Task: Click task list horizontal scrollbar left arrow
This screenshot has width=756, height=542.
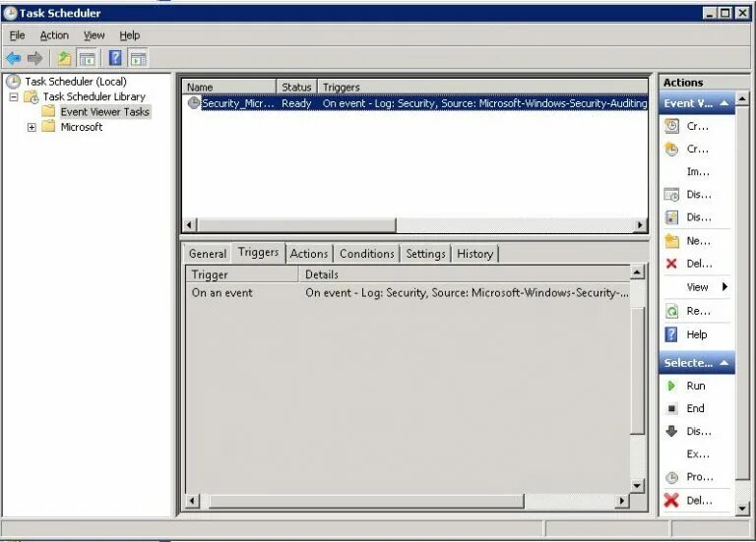Action: point(189,225)
